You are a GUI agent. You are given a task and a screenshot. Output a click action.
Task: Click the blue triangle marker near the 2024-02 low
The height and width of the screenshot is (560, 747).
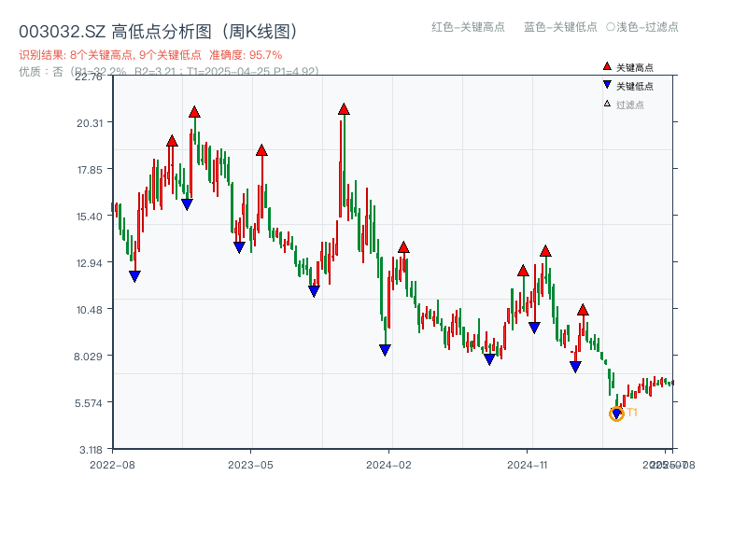click(385, 349)
